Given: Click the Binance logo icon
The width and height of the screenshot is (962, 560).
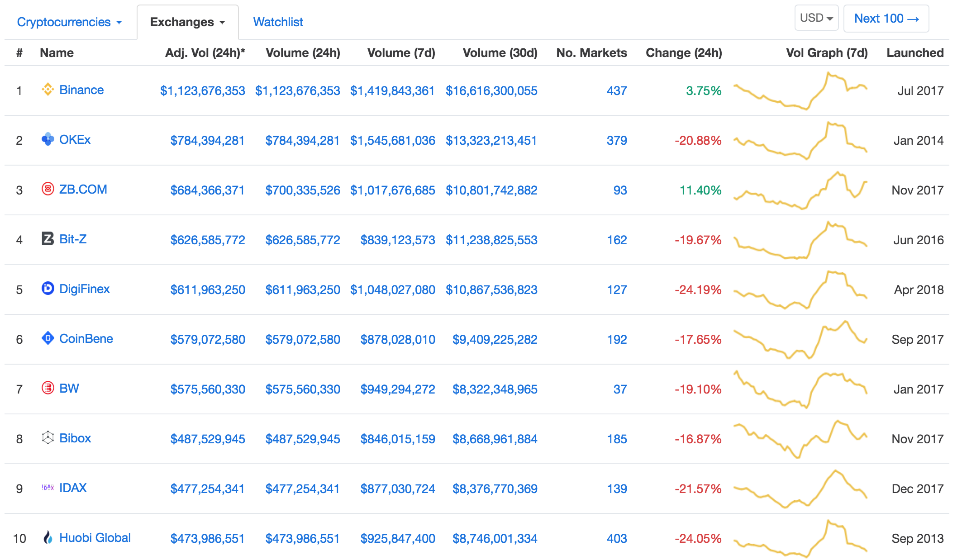Looking at the screenshot, I should tap(48, 90).
